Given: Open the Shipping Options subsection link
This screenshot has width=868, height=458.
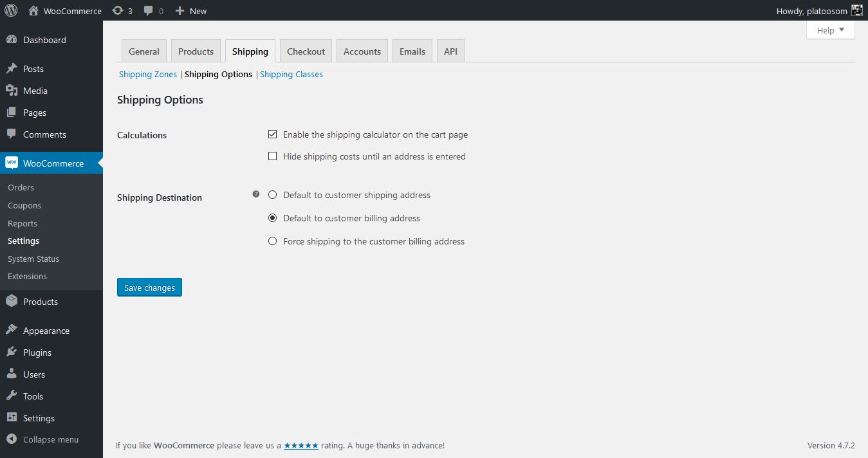Looking at the screenshot, I should (219, 75).
